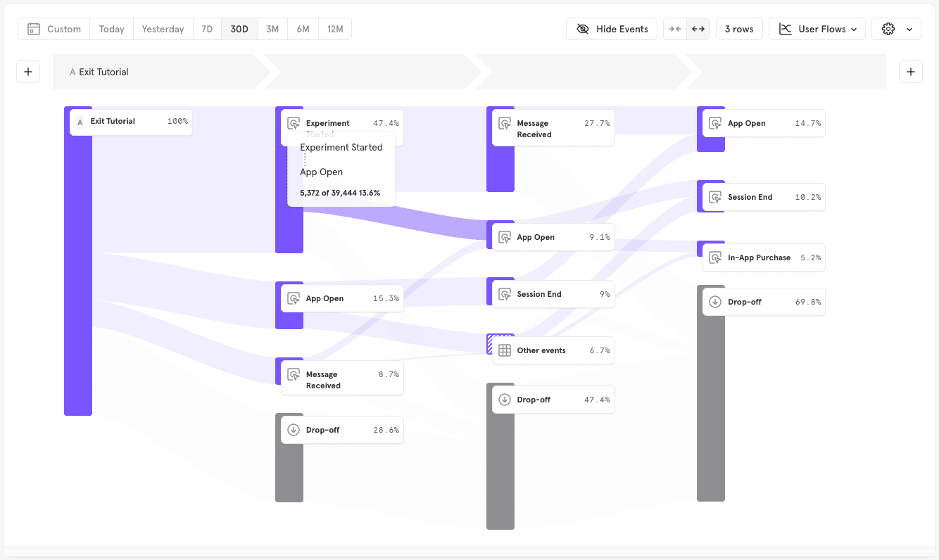Click the event icon on the Session End 10.2% node

(x=715, y=197)
